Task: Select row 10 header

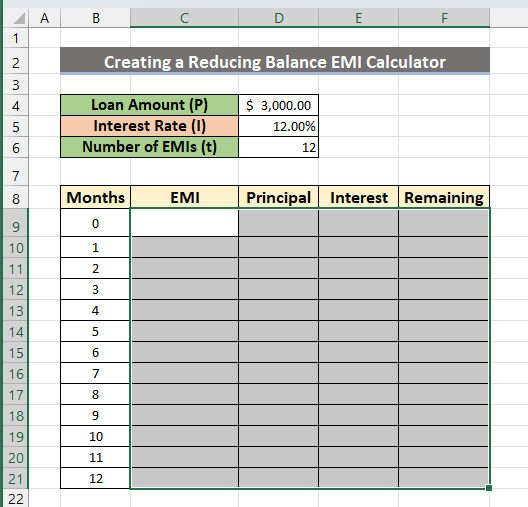Action: pos(15,248)
